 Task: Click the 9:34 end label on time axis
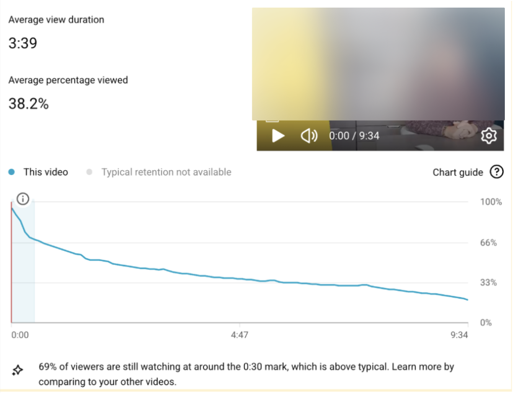click(459, 335)
